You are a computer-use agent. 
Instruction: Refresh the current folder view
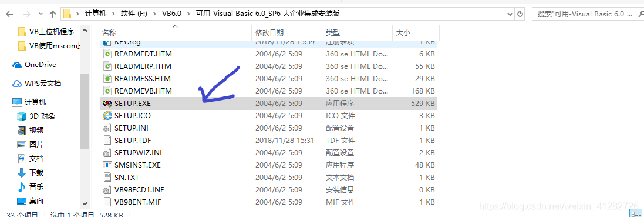point(520,14)
